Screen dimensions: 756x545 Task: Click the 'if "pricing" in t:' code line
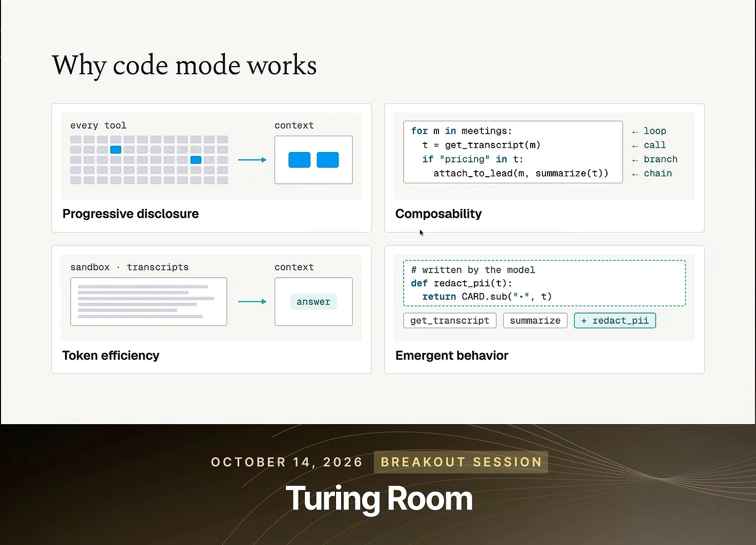pyautogui.click(x=473, y=159)
